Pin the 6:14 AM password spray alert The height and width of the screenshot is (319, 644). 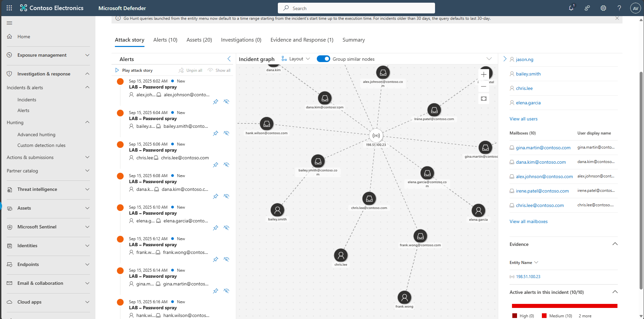click(216, 291)
